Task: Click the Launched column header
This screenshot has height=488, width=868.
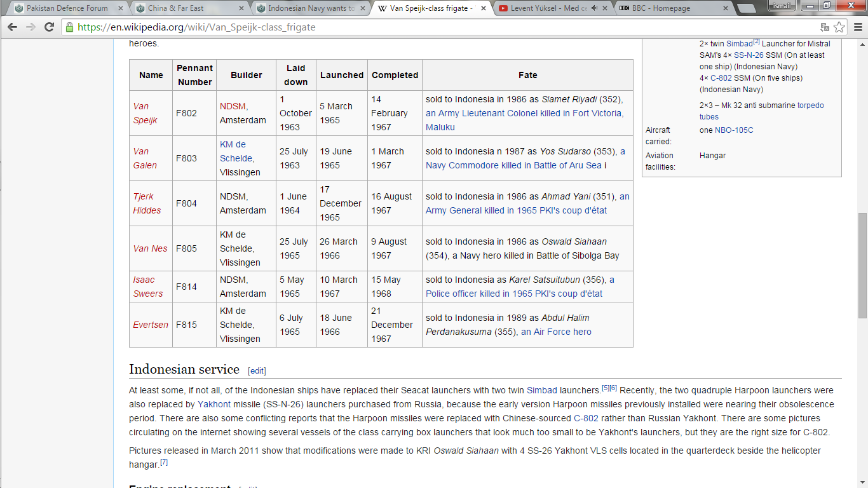Action: pyautogui.click(x=342, y=75)
